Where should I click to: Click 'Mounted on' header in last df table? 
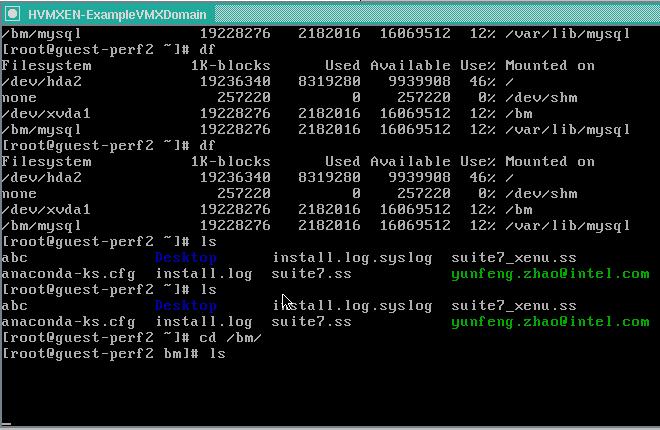pyautogui.click(x=549, y=161)
